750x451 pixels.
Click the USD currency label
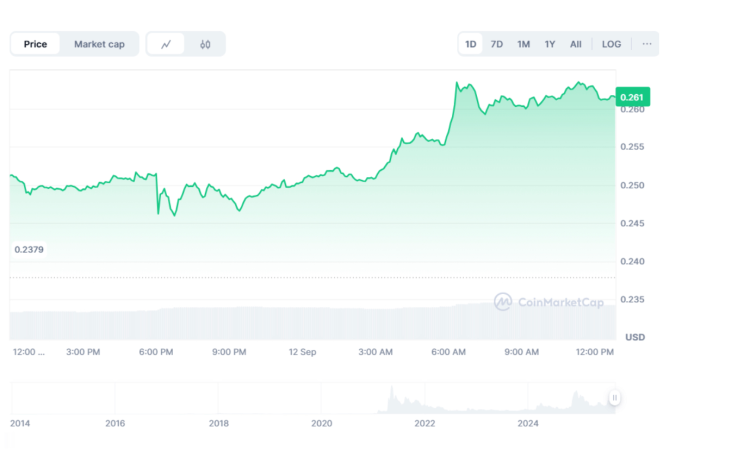pyautogui.click(x=635, y=337)
